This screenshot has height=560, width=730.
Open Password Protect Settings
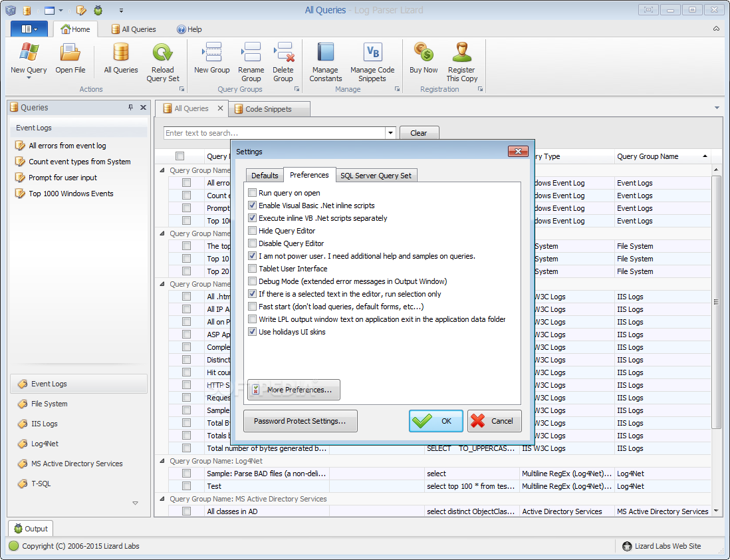(x=301, y=421)
